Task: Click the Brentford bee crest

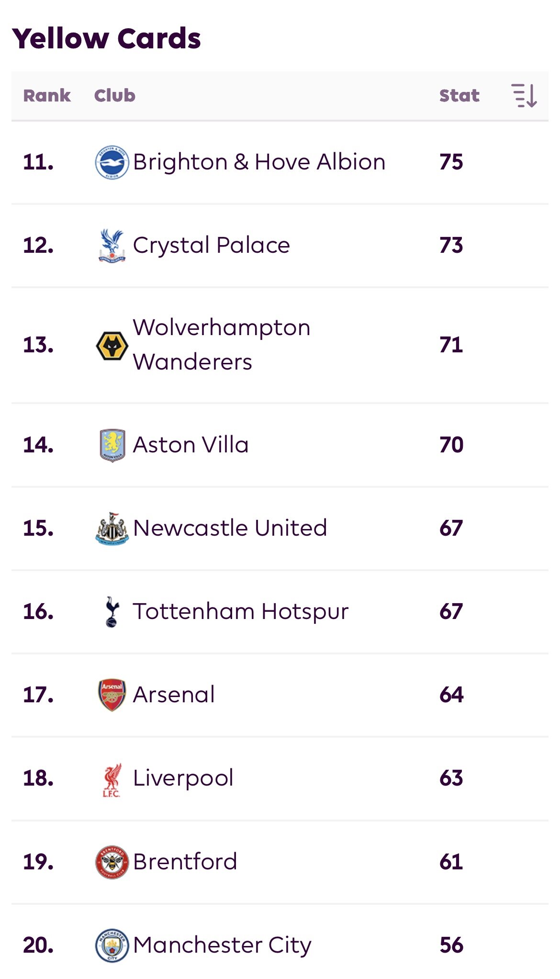Action: click(112, 862)
